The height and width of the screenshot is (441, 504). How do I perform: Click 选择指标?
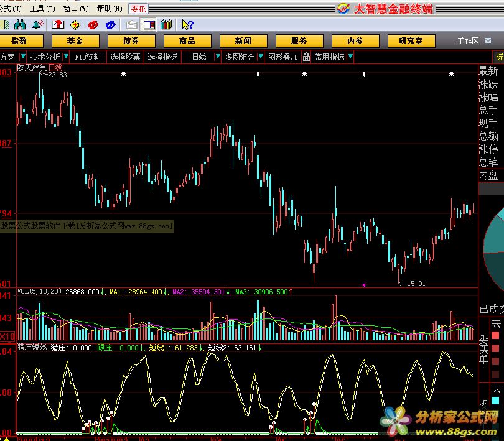pyautogui.click(x=162, y=57)
